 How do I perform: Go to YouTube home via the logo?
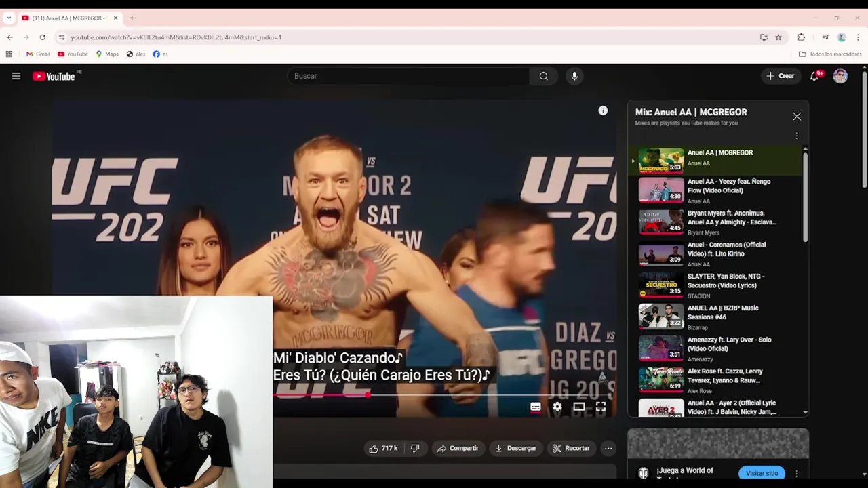pos(54,76)
